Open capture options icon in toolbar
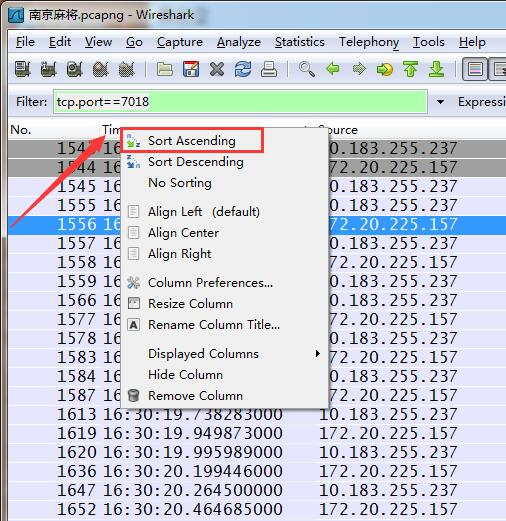Viewport: 506px width, 521px height. point(49,69)
